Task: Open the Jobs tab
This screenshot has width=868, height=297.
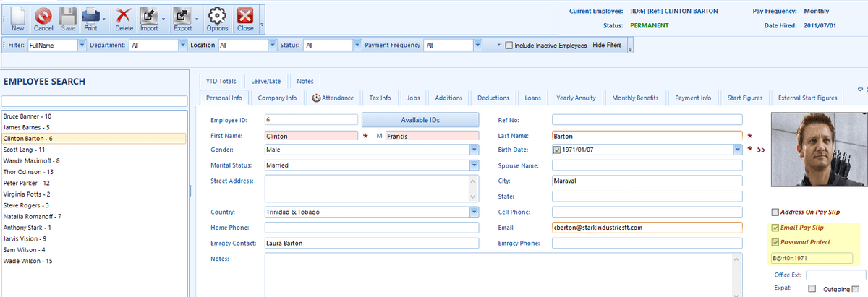Action: coord(414,98)
